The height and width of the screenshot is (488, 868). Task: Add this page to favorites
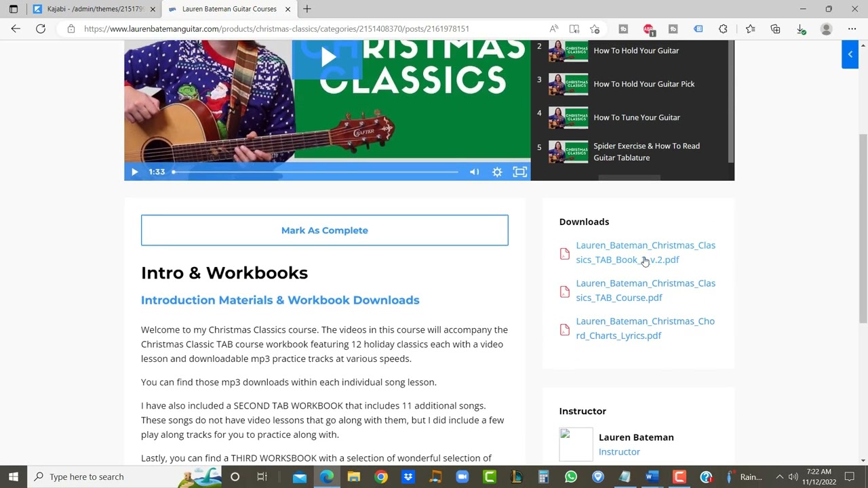(x=595, y=28)
